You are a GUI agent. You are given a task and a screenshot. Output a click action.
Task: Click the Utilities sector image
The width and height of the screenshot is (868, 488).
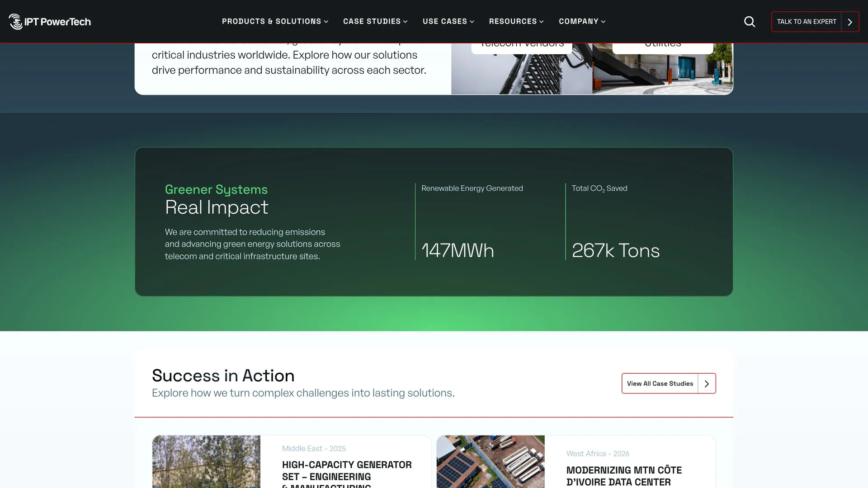(x=663, y=69)
